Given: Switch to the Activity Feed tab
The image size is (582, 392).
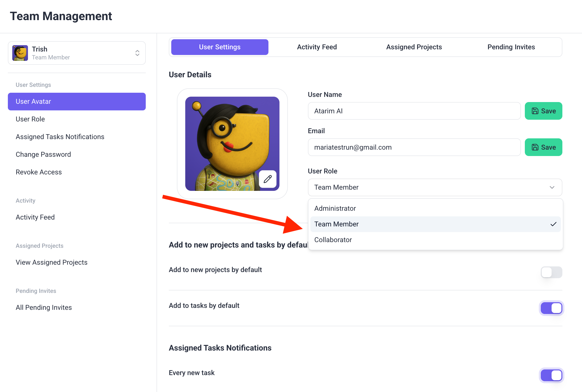Looking at the screenshot, I should click(x=317, y=47).
